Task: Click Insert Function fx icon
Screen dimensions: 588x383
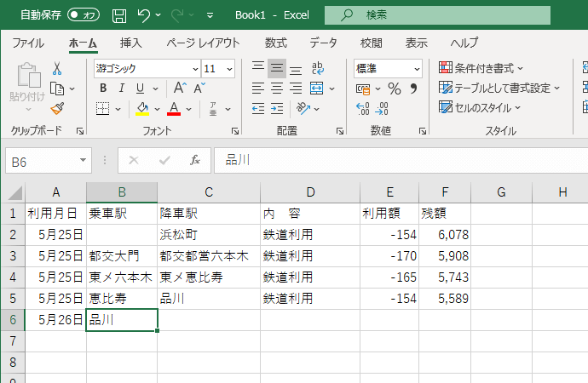Action: (195, 160)
